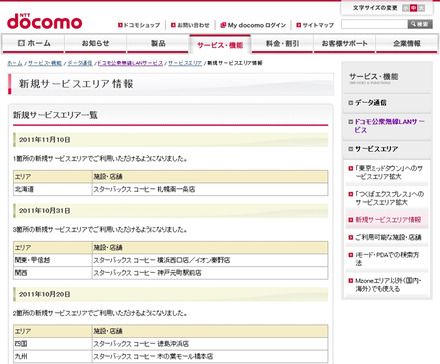Click the square icon beside サイトマップ

click(299, 25)
